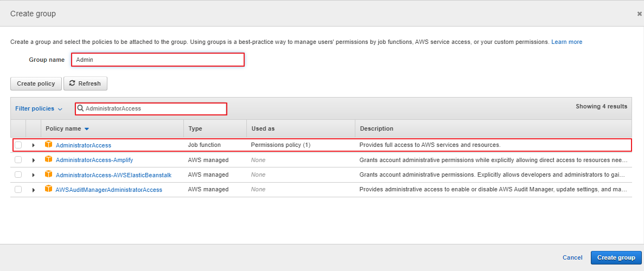This screenshot has width=644, height=271.
Task: Click the Create group button
Action: [x=616, y=257]
